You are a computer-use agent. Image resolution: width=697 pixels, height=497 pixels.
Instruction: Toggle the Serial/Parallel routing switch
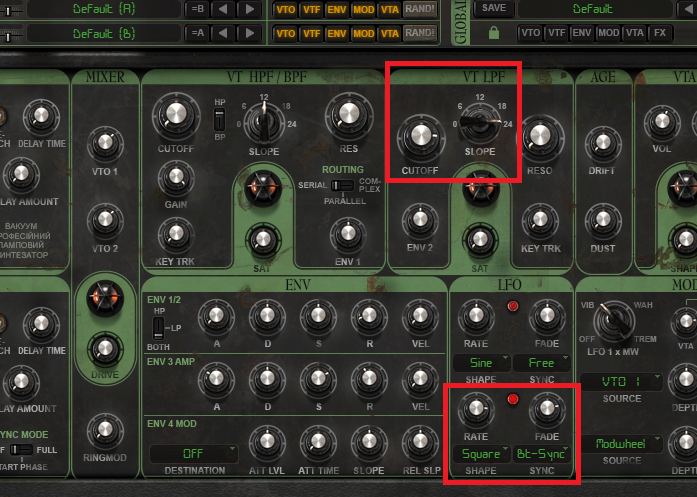click(342, 185)
